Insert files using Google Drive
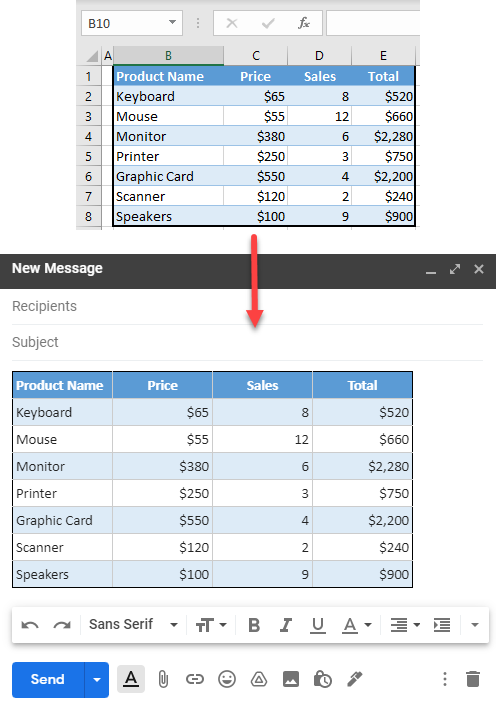Screen dimensions: 496x701 click(259, 680)
